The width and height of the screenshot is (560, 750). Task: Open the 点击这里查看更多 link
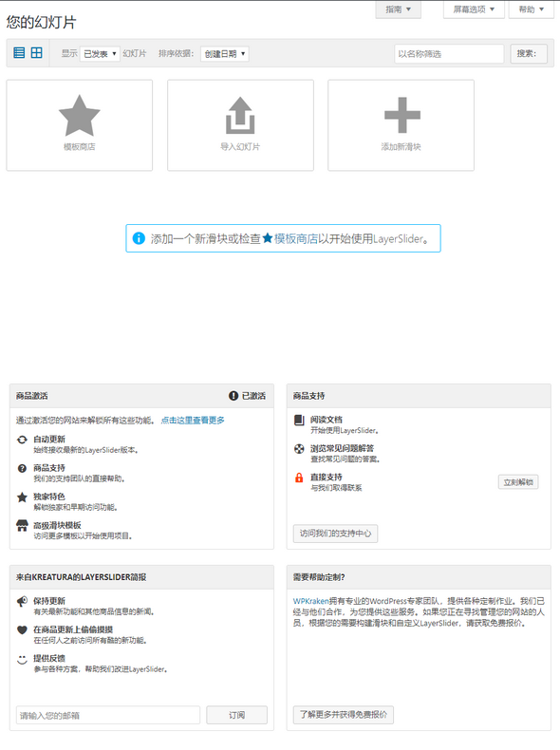pos(193,420)
